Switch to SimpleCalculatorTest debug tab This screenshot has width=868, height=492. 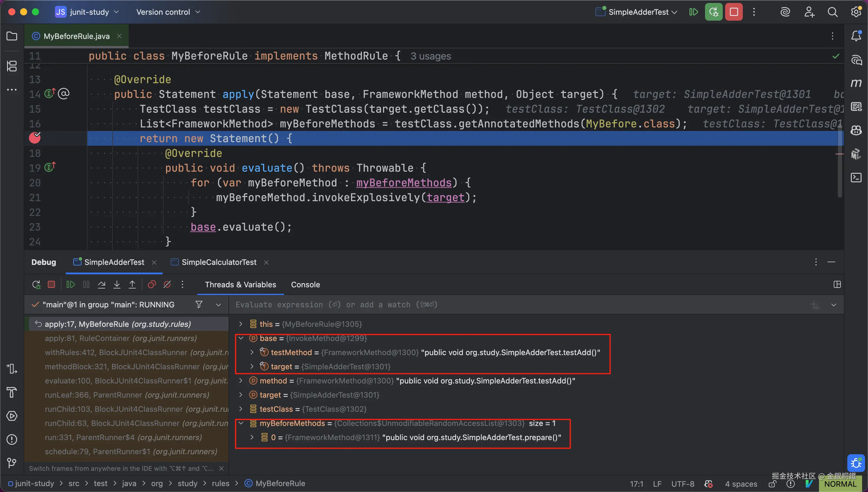pos(219,262)
